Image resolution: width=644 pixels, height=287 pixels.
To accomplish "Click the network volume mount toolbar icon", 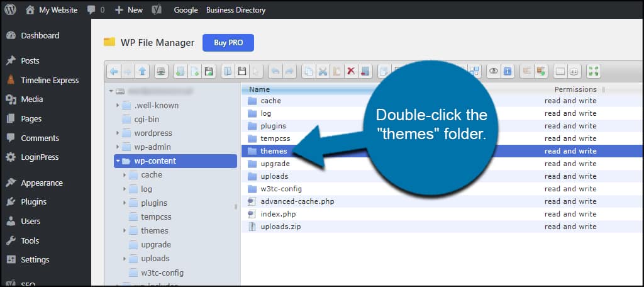I will coord(161,71).
